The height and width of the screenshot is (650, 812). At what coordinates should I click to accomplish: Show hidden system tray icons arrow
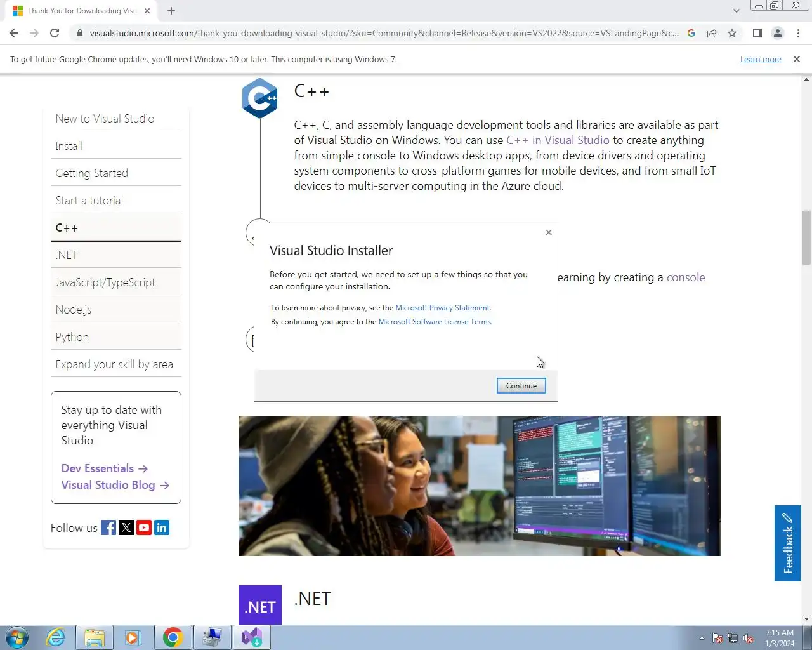point(702,638)
